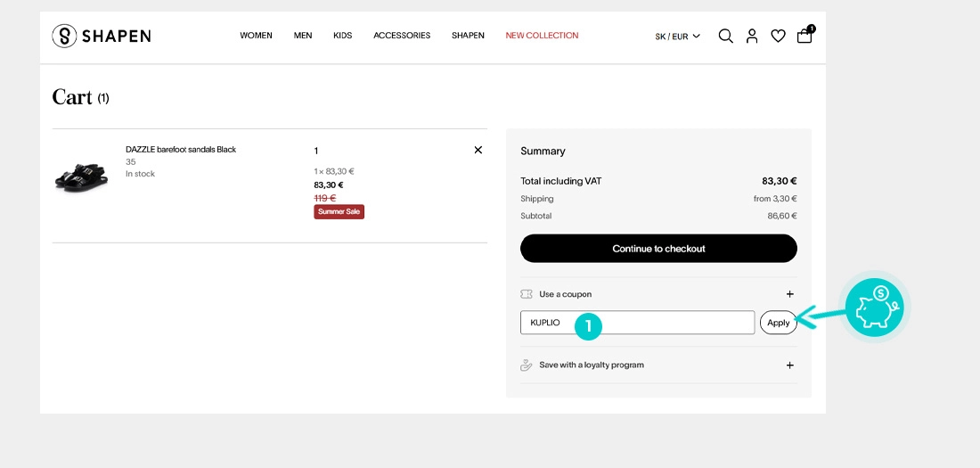Expand Save with a loyalty program
This screenshot has width=980, height=468.
click(x=789, y=365)
